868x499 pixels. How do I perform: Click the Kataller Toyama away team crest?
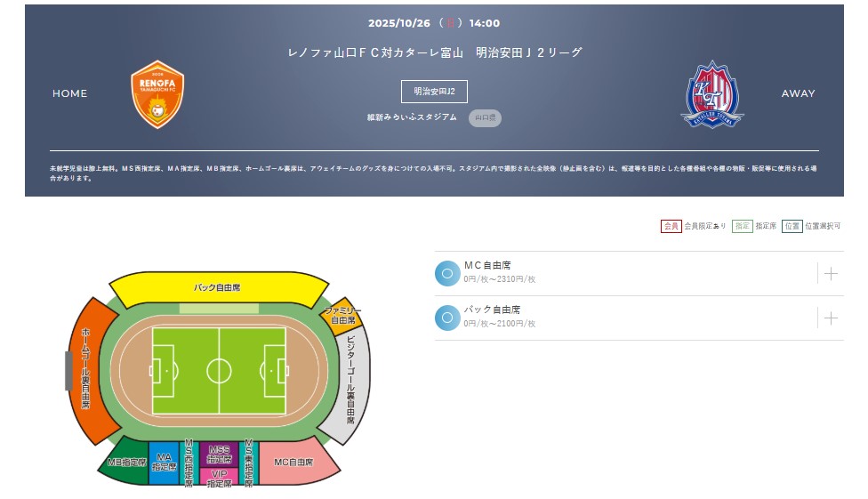click(x=711, y=93)
